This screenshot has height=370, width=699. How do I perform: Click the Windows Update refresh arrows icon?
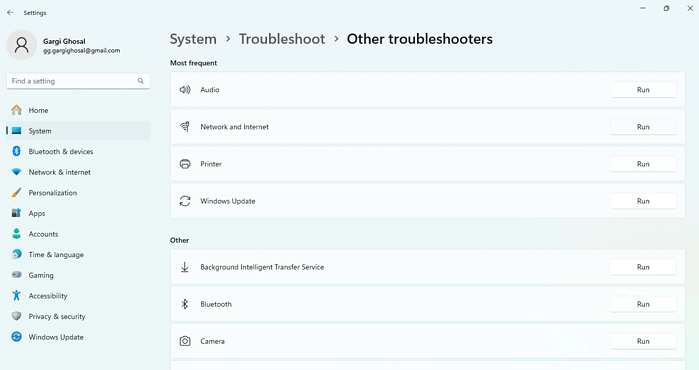pos(185,201)
